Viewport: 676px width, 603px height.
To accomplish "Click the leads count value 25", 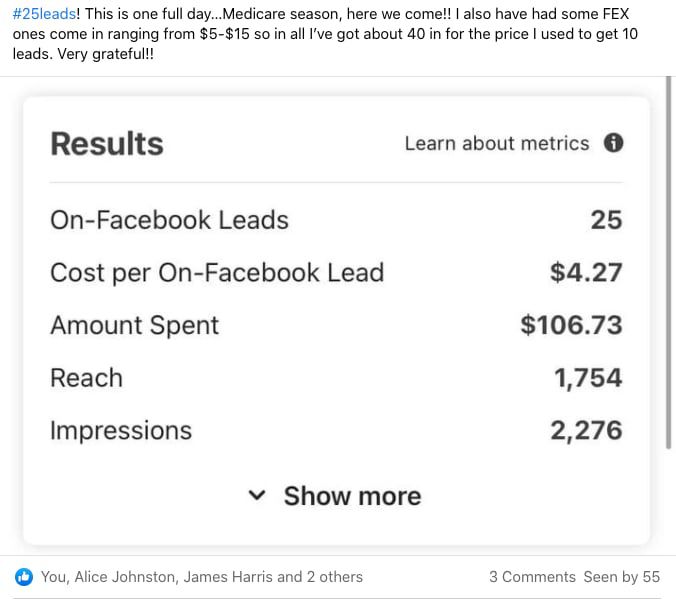I will [x=606, y=220].
